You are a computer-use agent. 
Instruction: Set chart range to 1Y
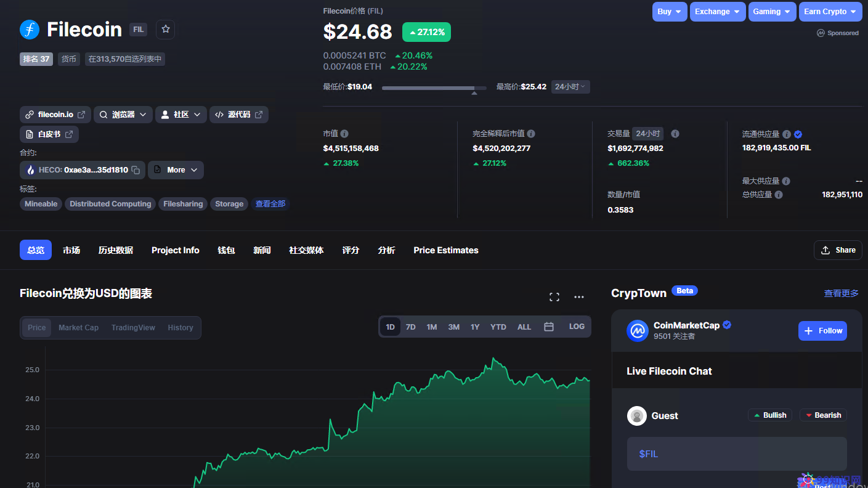pyautogui.click(x=475, y=327)
